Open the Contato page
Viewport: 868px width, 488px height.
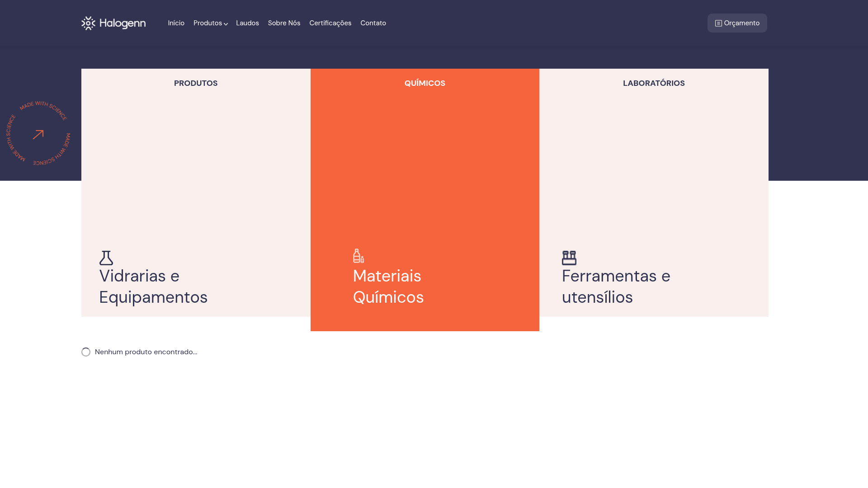(x=373, y=23)
